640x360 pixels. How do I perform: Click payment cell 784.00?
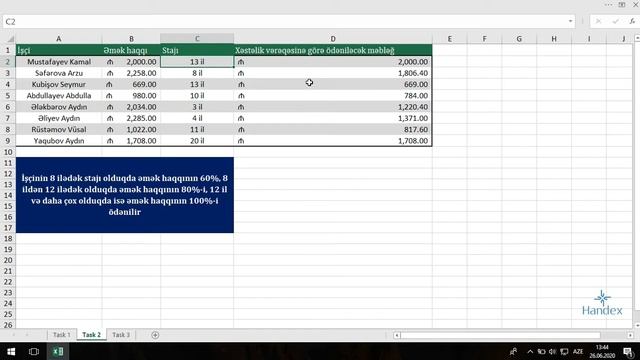click(333, 96)
